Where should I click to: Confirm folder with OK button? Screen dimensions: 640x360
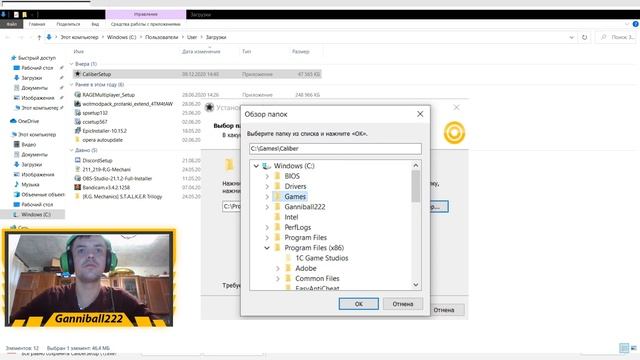tap(359, 304)
